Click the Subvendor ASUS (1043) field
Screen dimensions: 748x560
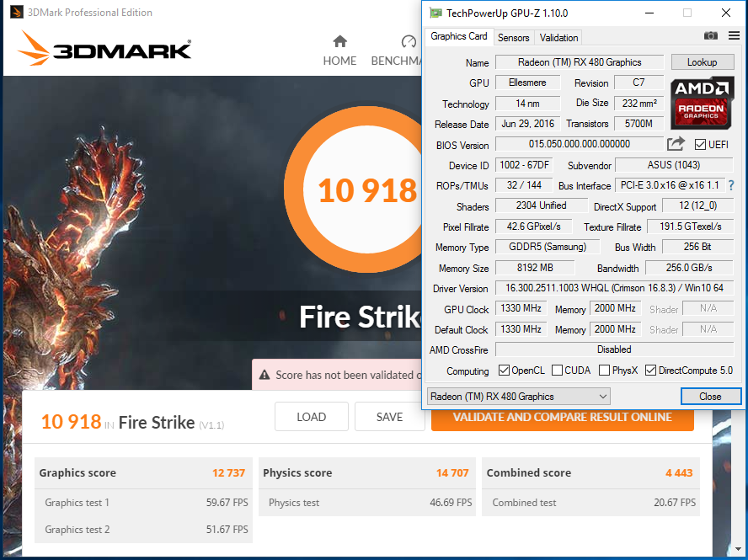tap(674, 165)
